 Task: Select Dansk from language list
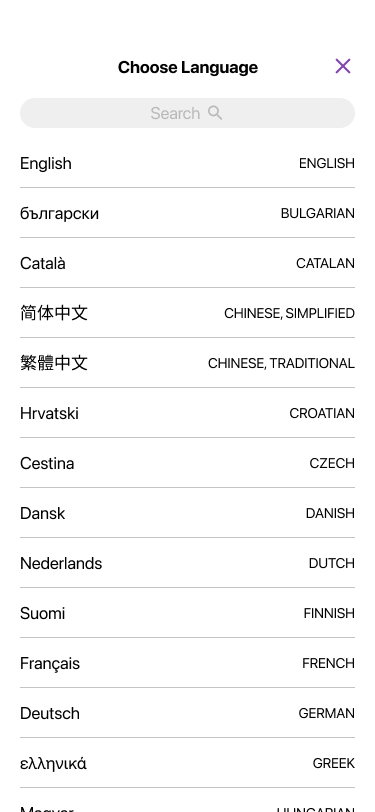click(x=188, y=513)
